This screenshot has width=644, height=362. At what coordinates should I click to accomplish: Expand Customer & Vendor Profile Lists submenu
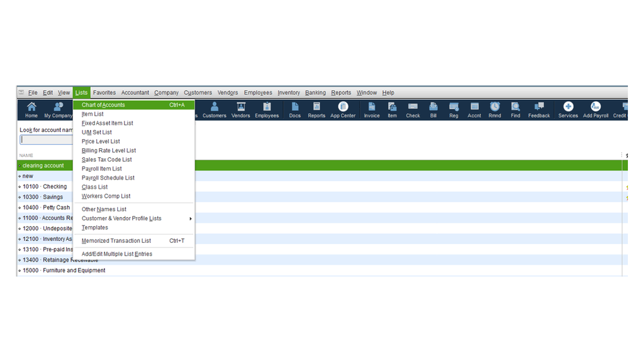click(x=134, y=218)
